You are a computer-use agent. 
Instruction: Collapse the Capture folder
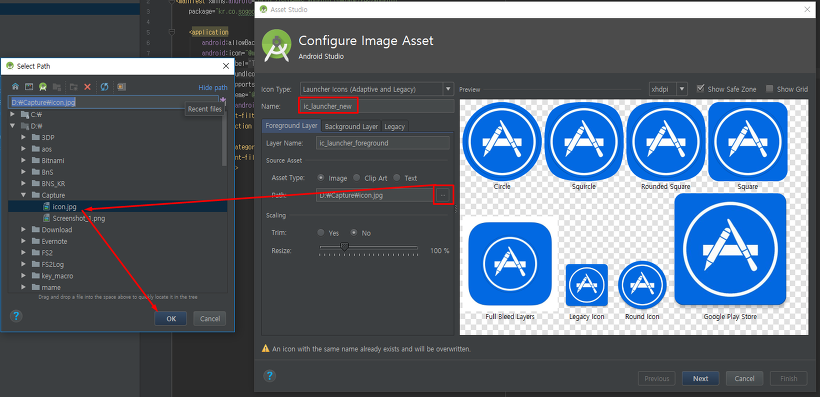pos(24,195)
